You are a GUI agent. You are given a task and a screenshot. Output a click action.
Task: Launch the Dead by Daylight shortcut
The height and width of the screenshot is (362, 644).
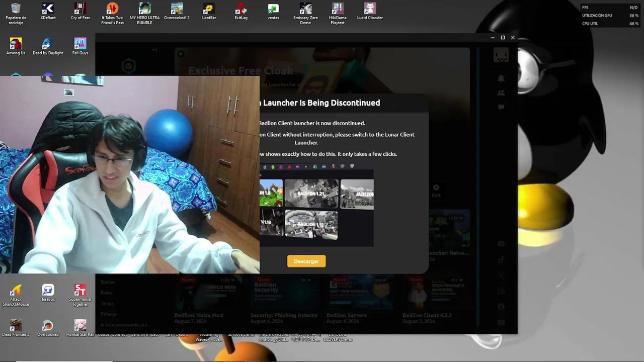coord(48,47)
